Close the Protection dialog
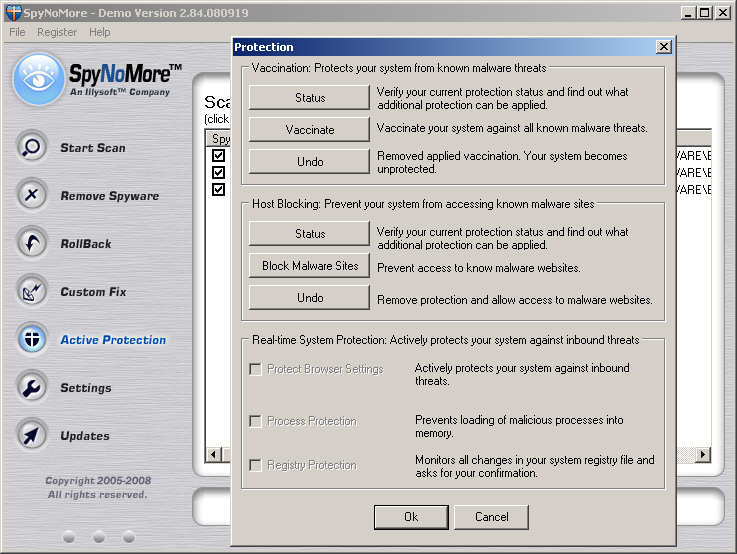Image resolution: width=737 pixels, height=554 pixels. click(x=663, y=47)
